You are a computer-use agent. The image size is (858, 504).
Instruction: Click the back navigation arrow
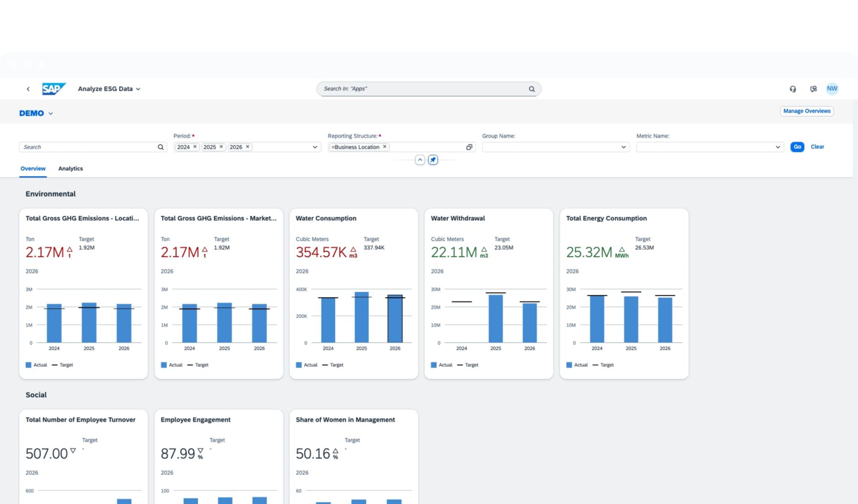point(28,89)
